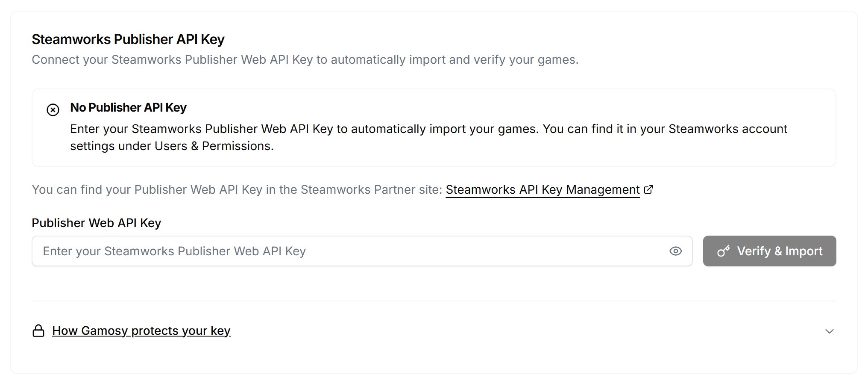Click the 'You can find your Publisher Web API Key' text

tap(237, 189)
